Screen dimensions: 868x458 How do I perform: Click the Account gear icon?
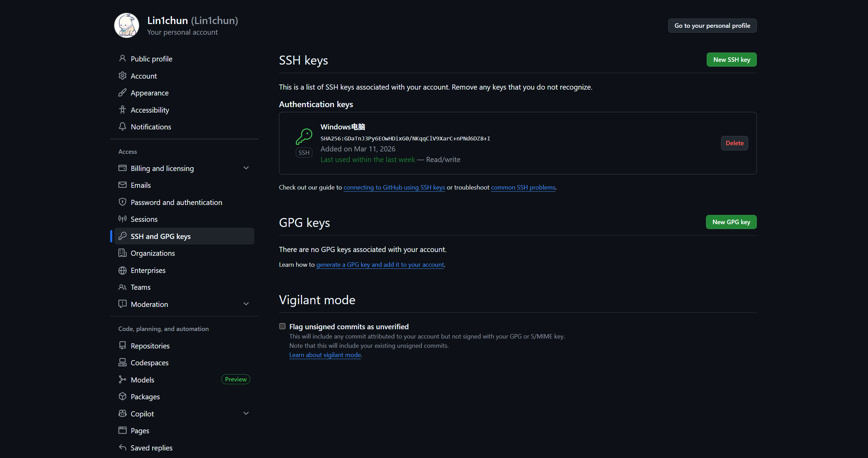122,76
